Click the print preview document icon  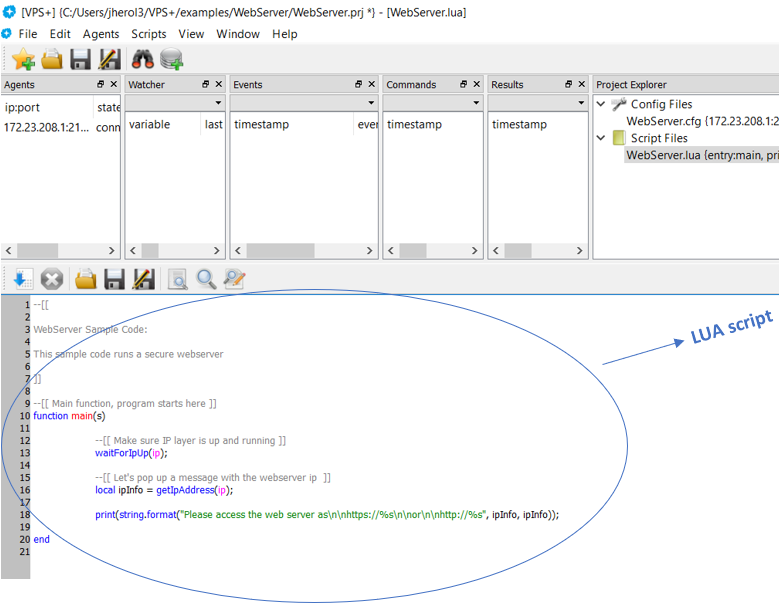(177, 279)
